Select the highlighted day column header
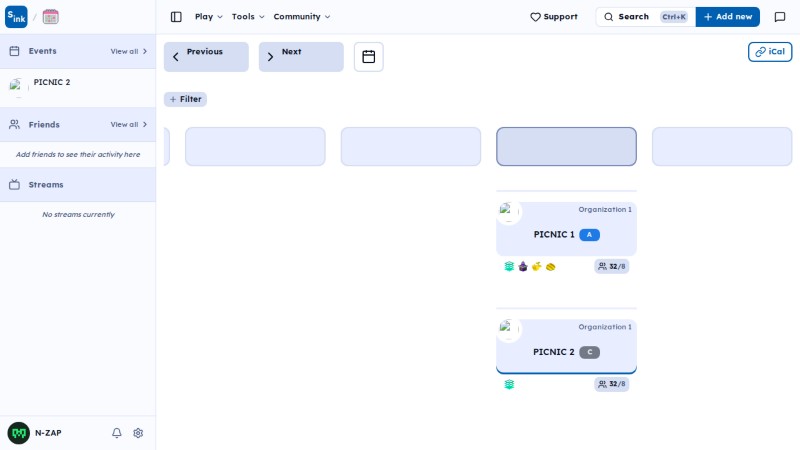 coord(566,146)
